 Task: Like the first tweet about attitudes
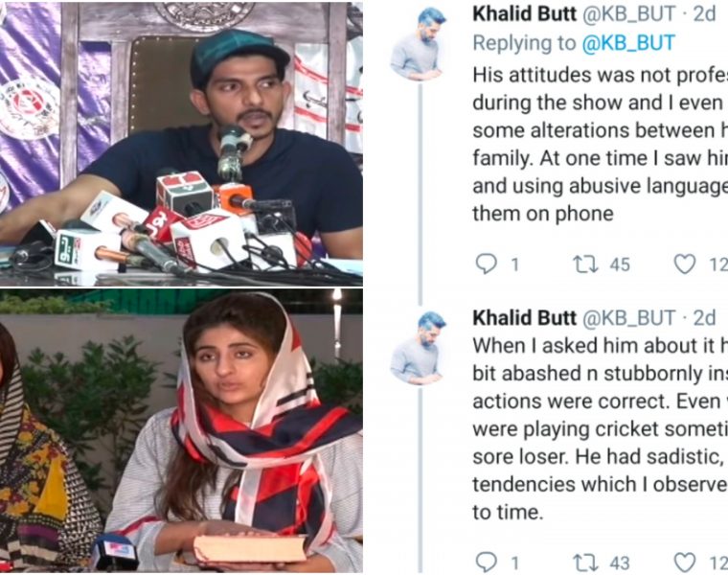click(685, 264)
